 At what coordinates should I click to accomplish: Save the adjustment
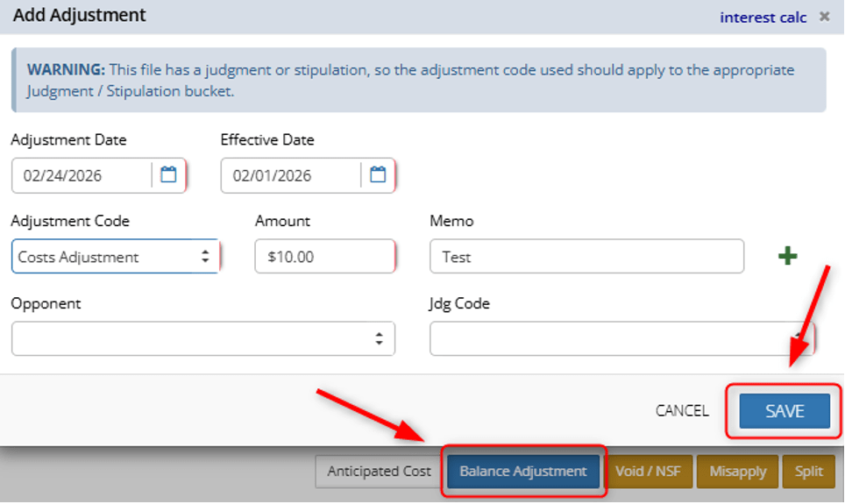click(x=785, y=411)
